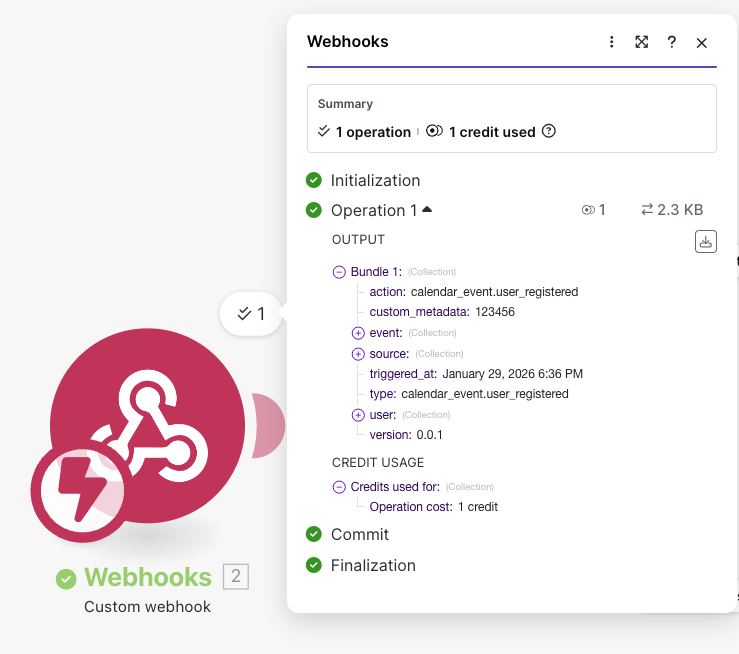Click the instant trigger lightning bolt badge

tap(82, 490)
